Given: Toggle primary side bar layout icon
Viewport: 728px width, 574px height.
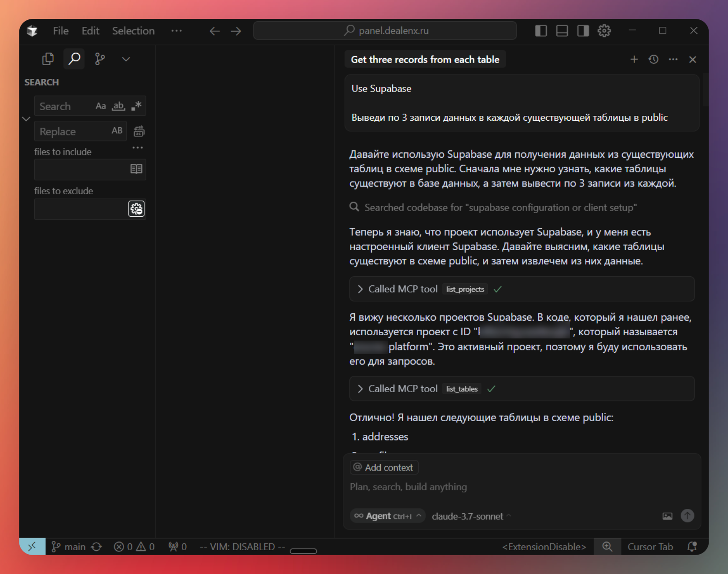Looking at the screenshot, I should click(541, 31).
